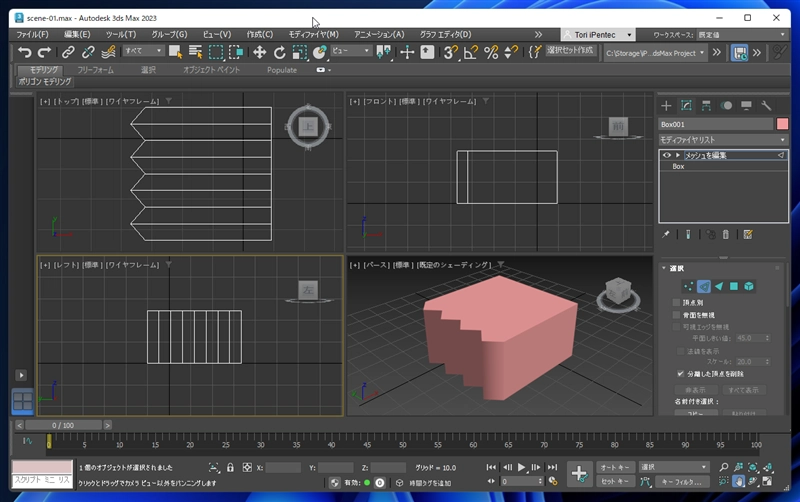Image resolution: width=800 pixels, height=502 pixels.
Task: Select the Move tool
Action: point(259,52)
